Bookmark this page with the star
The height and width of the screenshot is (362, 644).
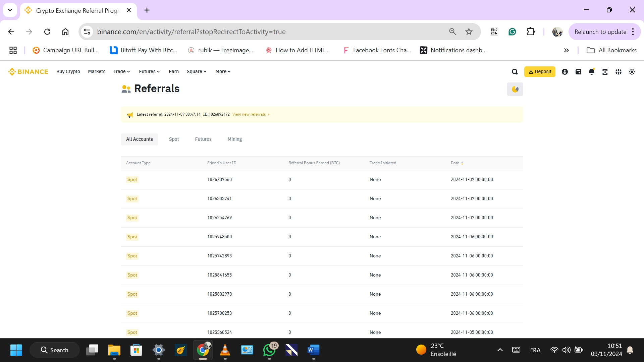coord(469,32)
